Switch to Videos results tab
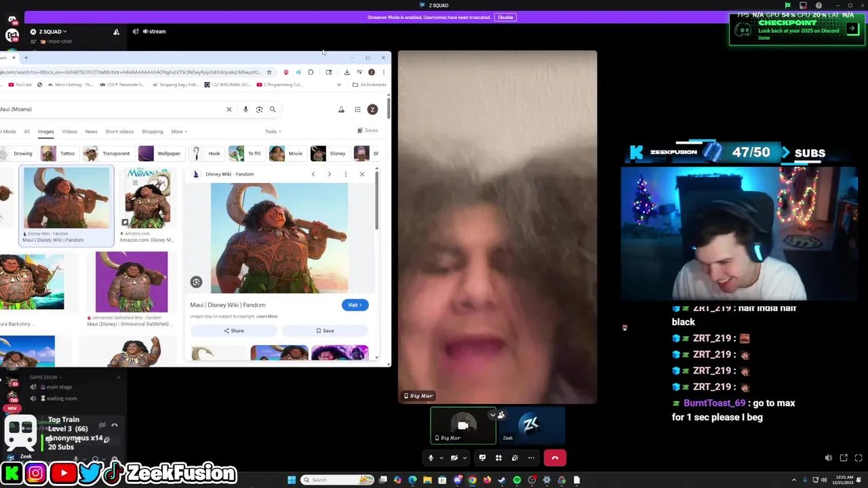 point(69,131)
